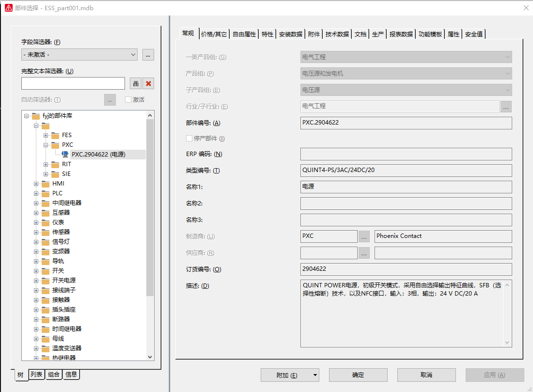Click the 名称2 input field
Screen dimensions: 533x392
coord(406,204)
